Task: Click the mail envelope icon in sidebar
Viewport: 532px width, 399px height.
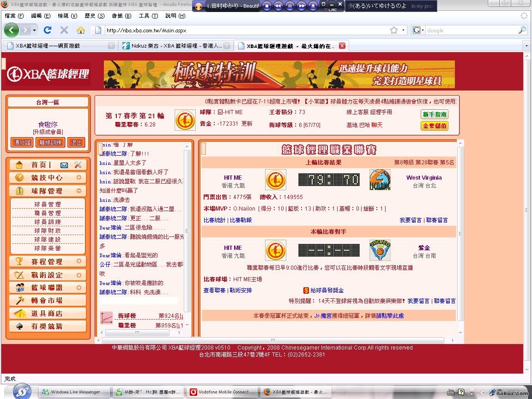Action: [x=64, y=165]
